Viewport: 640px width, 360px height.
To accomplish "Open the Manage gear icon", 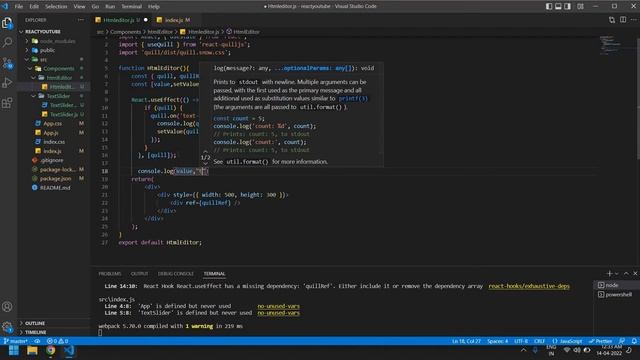I will click(7, 327).
